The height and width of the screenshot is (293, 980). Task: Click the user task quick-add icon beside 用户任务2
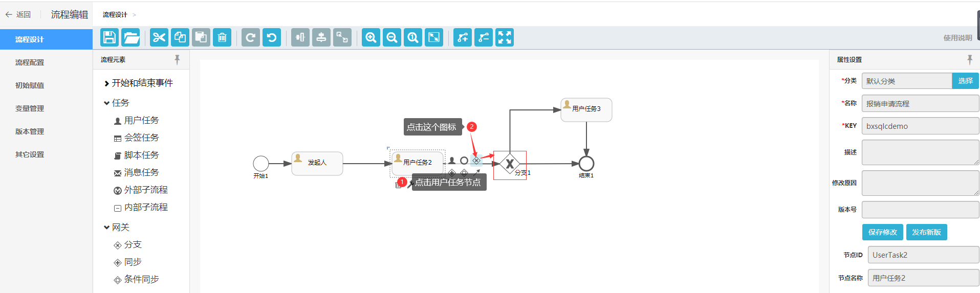tap(452, 161)
